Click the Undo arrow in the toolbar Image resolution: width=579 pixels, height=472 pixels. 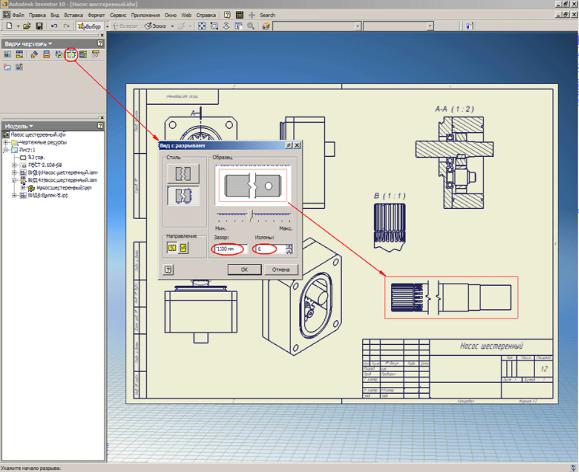54,26
